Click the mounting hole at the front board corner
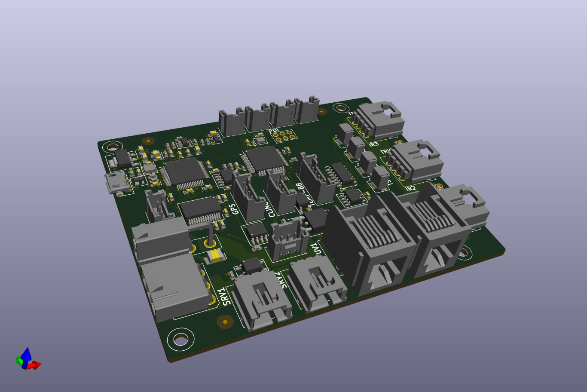 pyautogui.click(x=181, y=340)
